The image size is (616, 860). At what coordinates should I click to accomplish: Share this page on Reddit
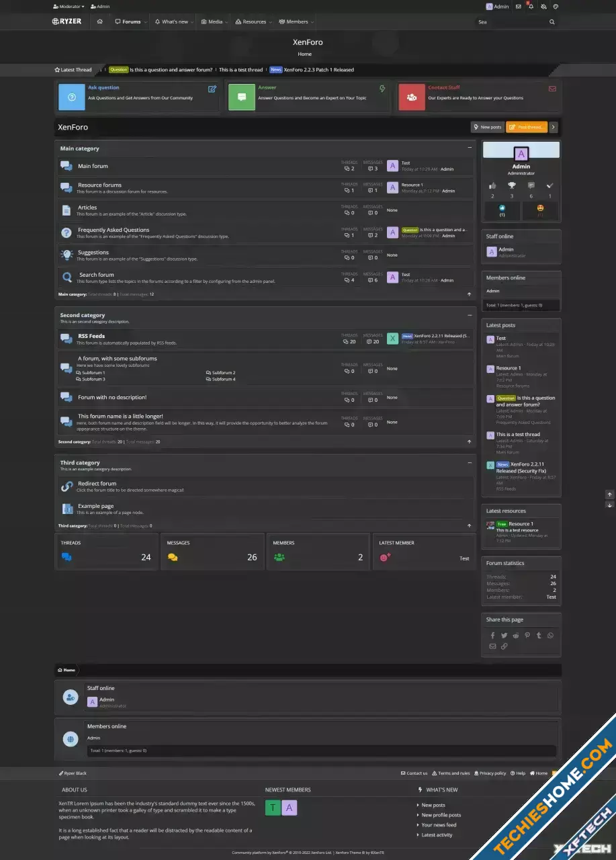coord(516,636)
